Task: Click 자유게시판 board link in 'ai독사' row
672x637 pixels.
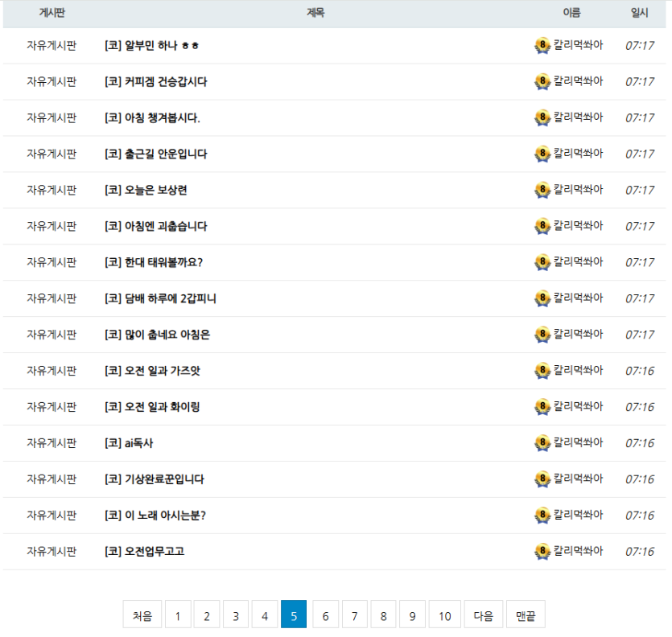Action: [x=52, y=443]
